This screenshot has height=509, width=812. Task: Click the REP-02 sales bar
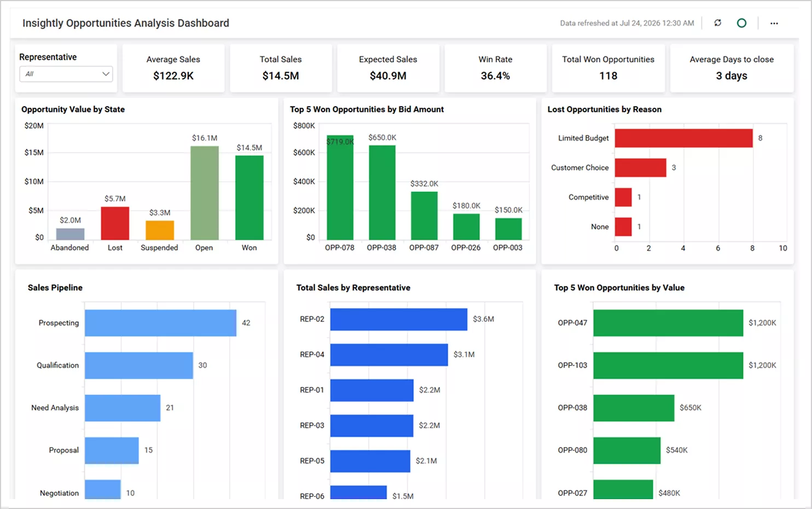[x=399, y=319]
